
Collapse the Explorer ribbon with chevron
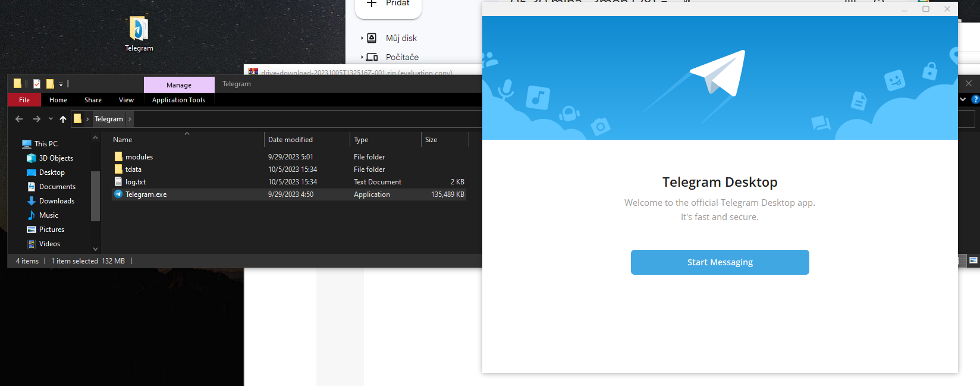(x=963, y=99)
